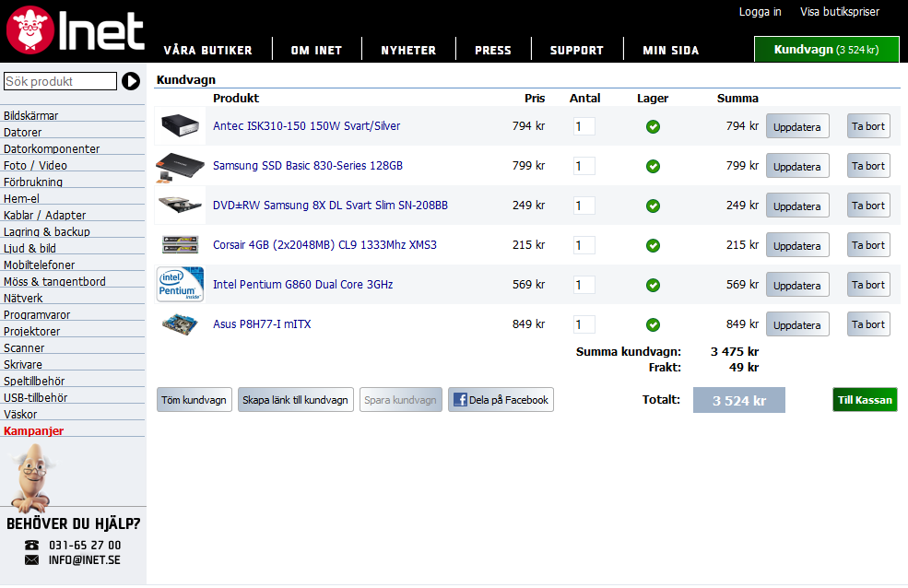Click the green stock icon for Corsair RAM

(653, 245)
